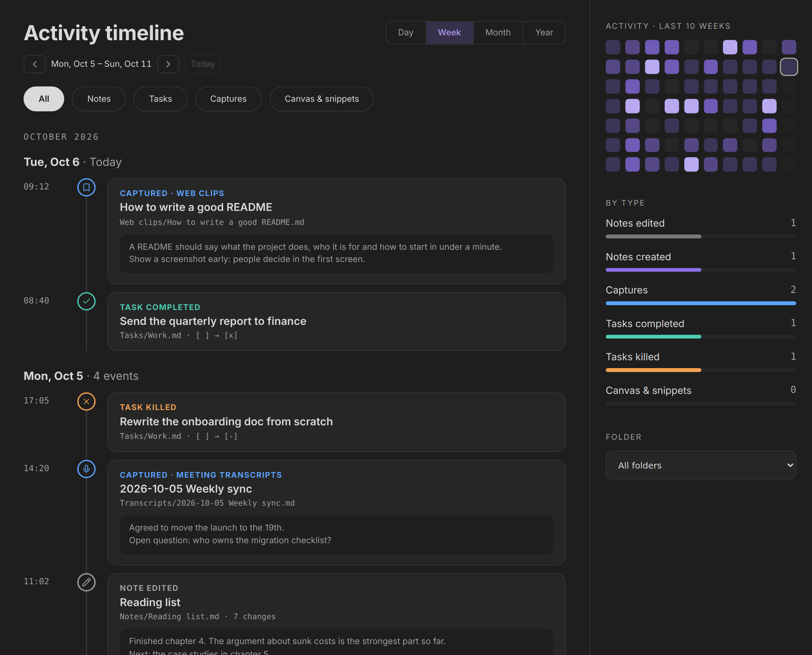812x655 pixels.
Task: Switch to Month view
Action: pos(498,33)
